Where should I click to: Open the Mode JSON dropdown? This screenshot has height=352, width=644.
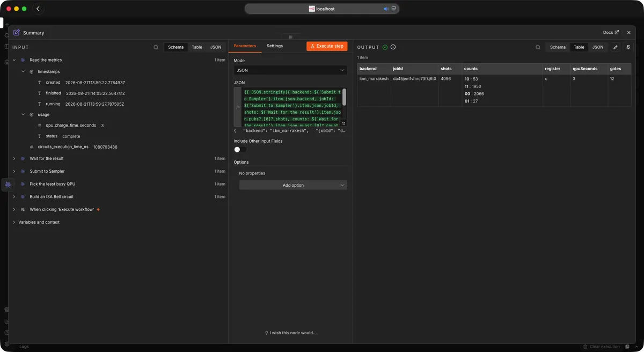coord(290,70)
